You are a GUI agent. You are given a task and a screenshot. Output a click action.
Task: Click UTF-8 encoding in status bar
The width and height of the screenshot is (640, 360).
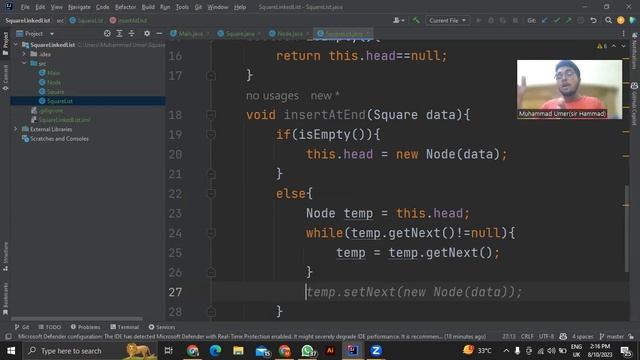(546, 336)
